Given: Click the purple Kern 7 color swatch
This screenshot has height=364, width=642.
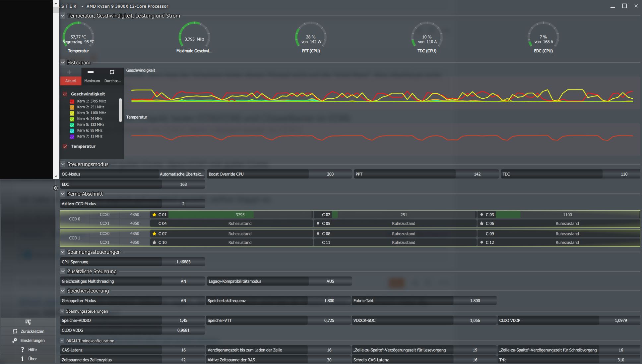Looking at the screenshot, I should pyautogui.click(x=72, y=136).
